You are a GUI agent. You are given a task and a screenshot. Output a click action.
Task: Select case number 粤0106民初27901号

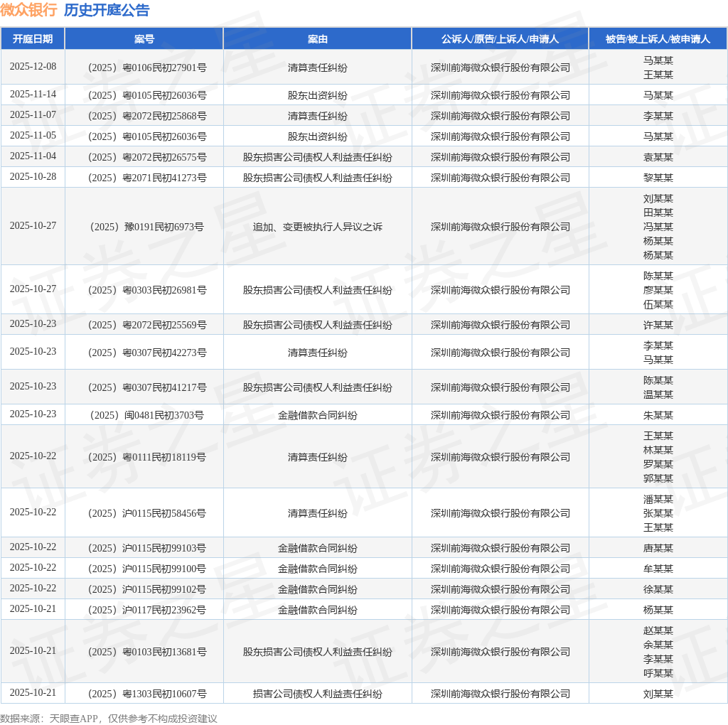[147, 68]
